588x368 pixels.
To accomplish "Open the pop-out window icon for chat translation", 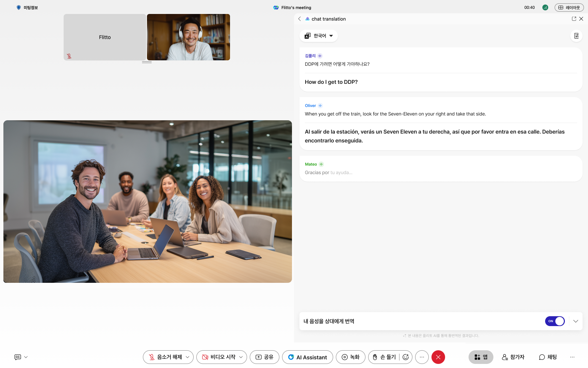I will [x=574, y=19].
